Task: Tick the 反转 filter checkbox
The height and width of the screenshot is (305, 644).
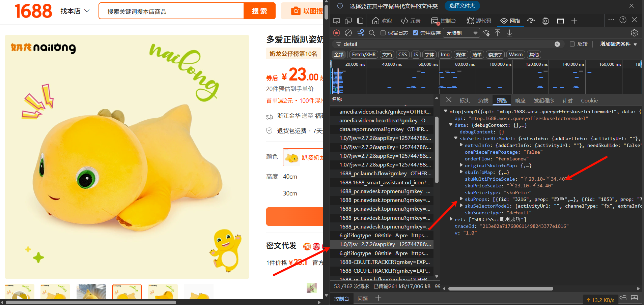Action: [x=572, y=44]
